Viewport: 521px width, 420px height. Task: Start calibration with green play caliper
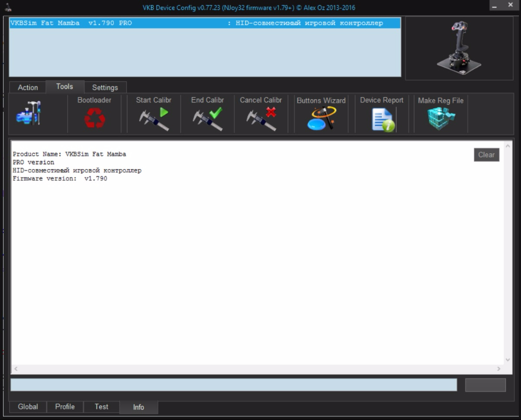[x=154, y=113]
